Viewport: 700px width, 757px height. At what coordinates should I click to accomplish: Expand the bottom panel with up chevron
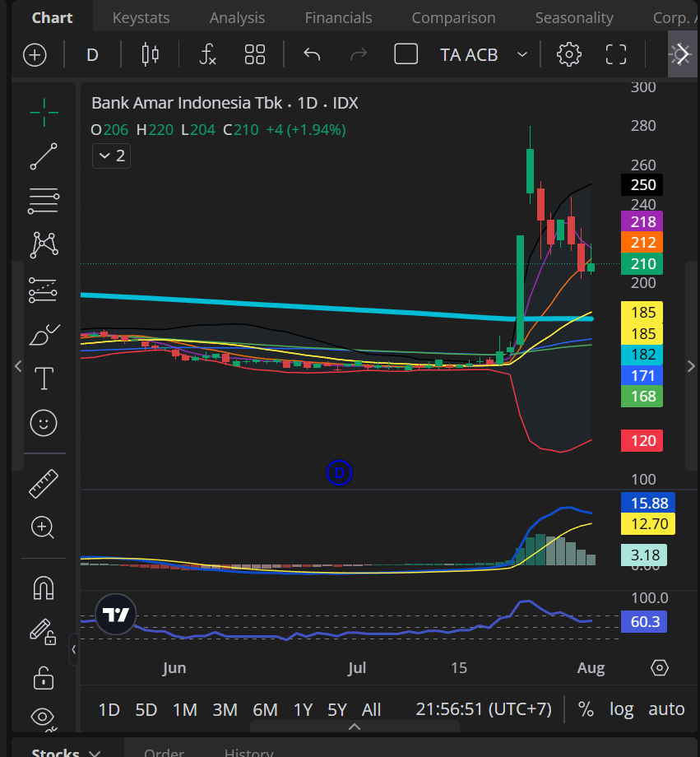coord(355,727)
